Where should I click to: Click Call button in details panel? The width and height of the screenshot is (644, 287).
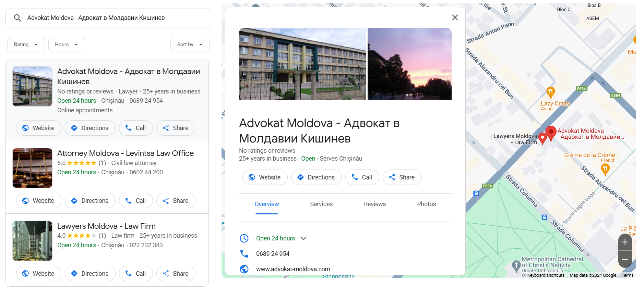(x=362, y=177)
